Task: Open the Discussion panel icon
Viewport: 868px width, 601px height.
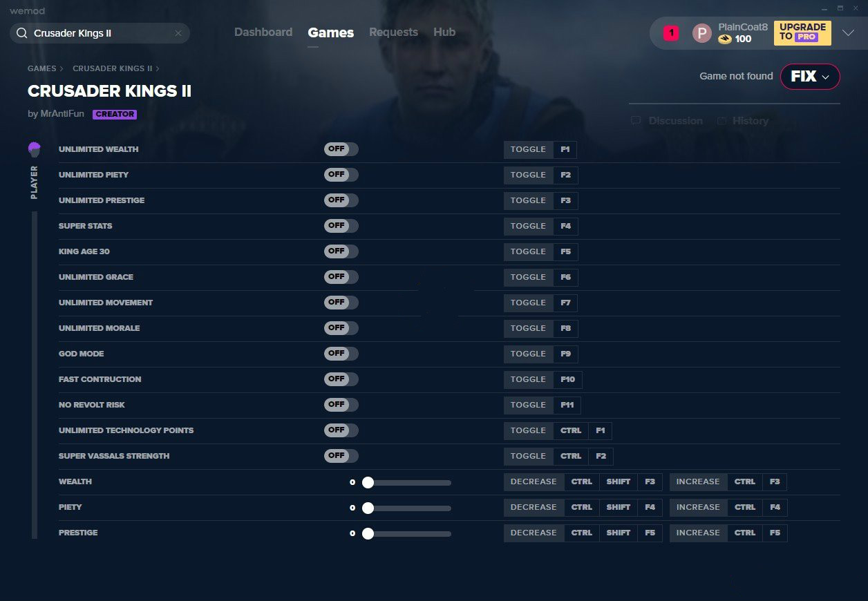Action: tap(636, 121)
